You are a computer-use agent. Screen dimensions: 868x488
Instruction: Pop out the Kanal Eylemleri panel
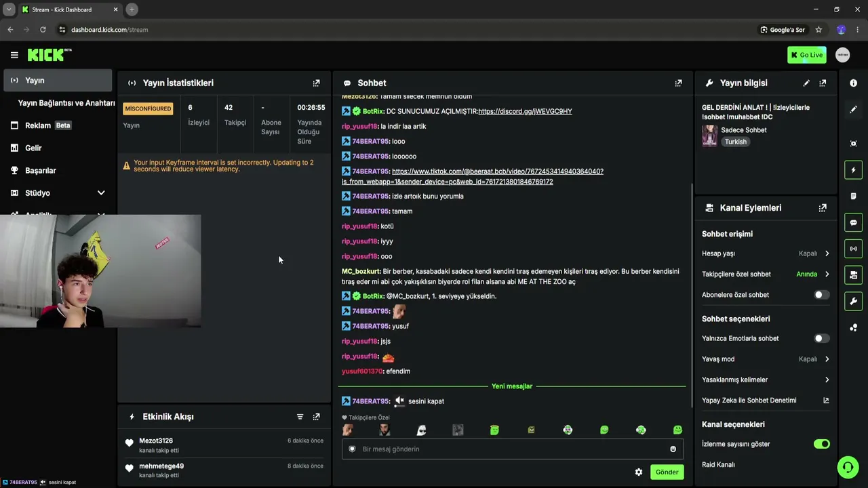tap(823, 208)
